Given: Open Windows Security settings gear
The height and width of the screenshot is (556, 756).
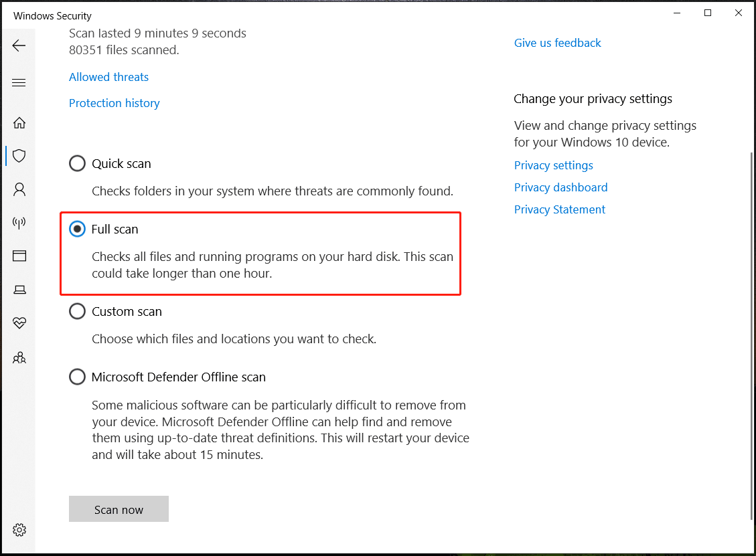Looking at the screenshot, I should 19,529.
